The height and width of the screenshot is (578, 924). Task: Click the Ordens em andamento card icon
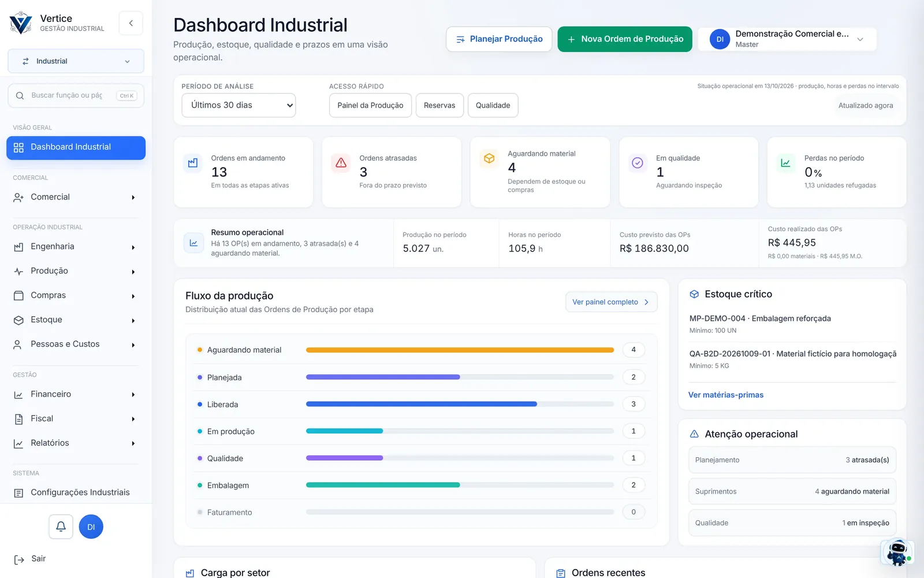[x=193, y=163]
